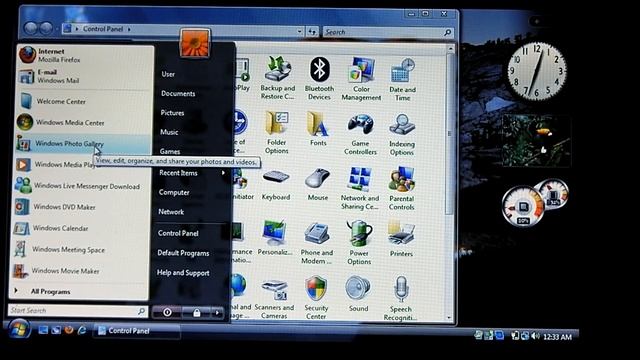Open the Fonts folder icon
The image size is (640, 360).
coord(318,129)
